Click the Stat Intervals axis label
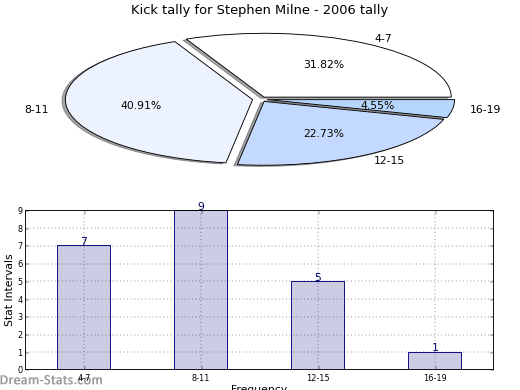 point(8,290)
